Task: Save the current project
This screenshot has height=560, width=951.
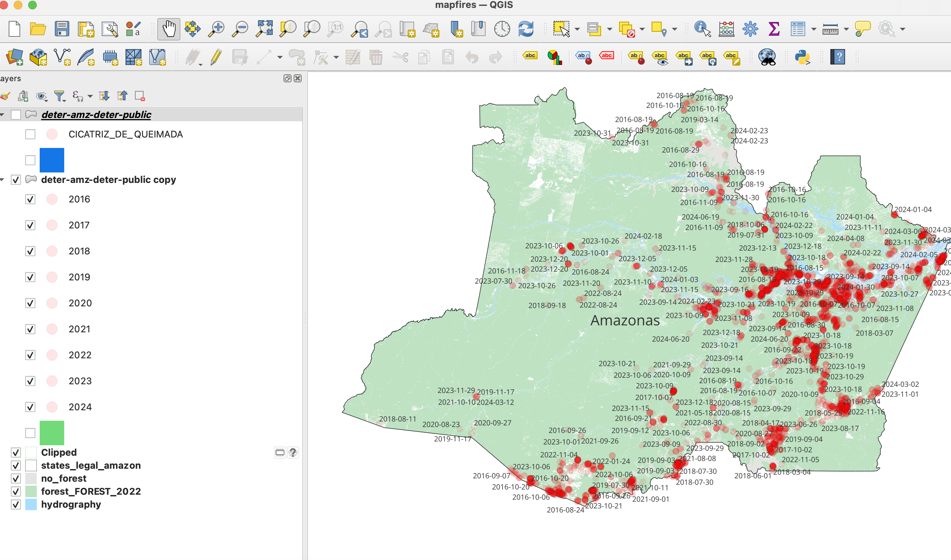Action: pyautogui.click(x=62, y=29)
